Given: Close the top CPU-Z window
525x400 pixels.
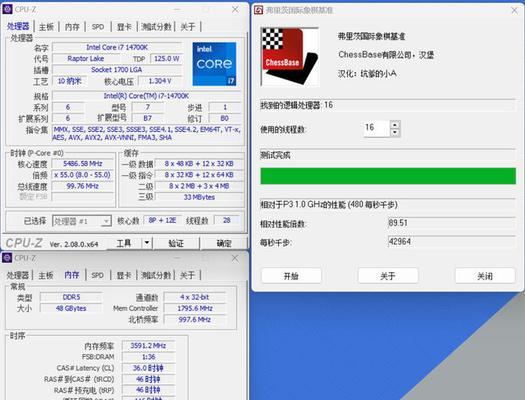Looking at the screenshot, I should [x=235, y=10].
